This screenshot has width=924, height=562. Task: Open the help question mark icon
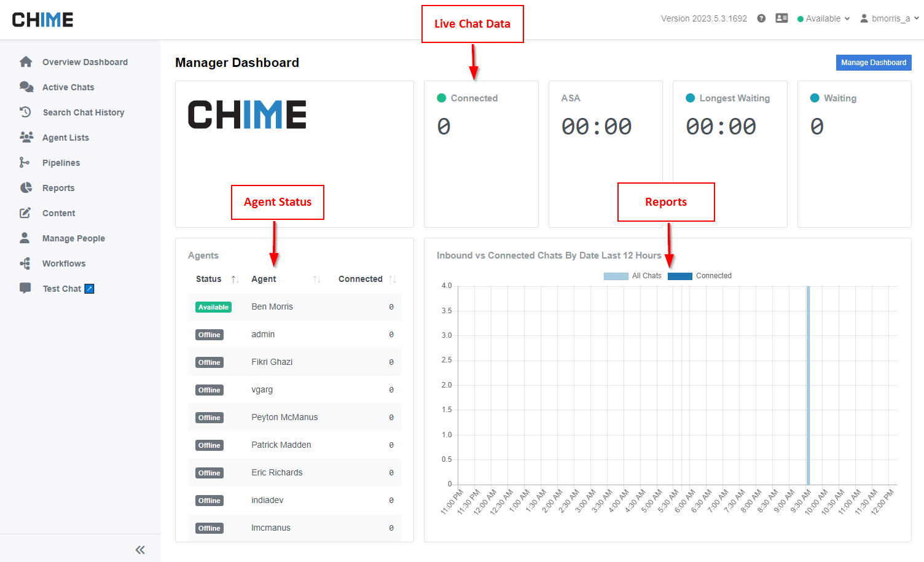point(761,18)
